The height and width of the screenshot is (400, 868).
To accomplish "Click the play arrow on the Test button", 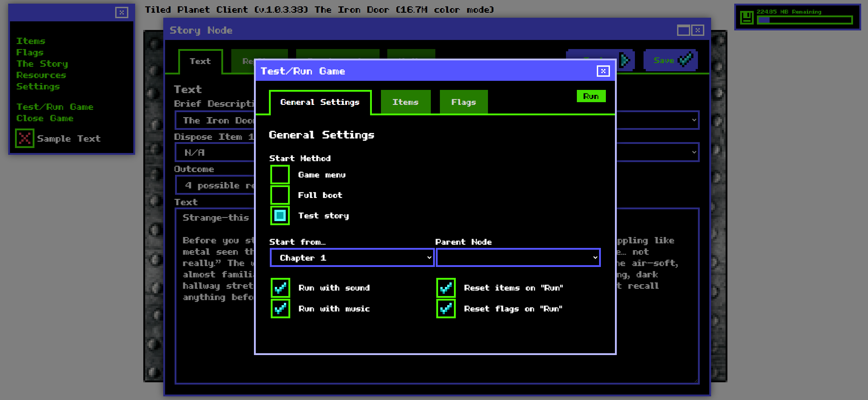I will pos(625,60).
